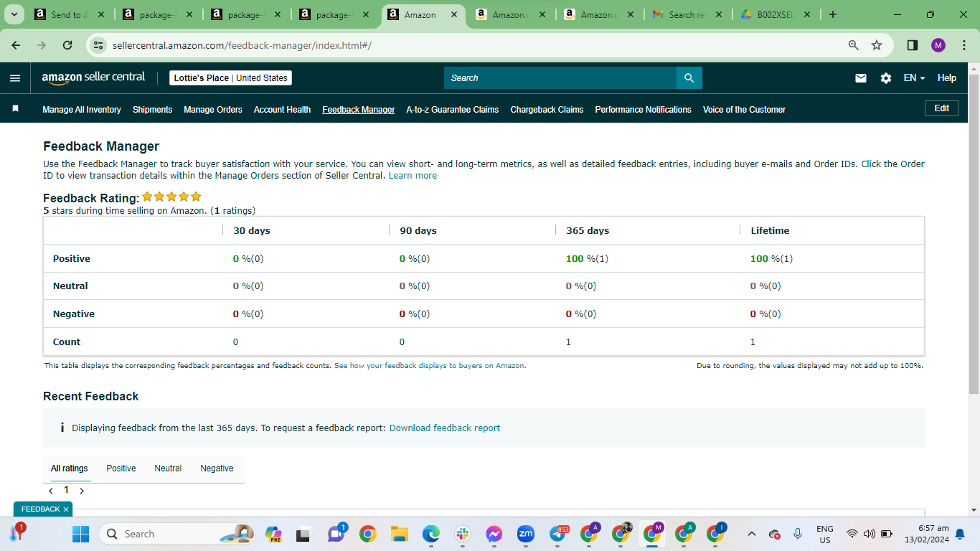Click the microphone icon in system tray
Image resolution: width=980 pixels, height=551 pixels.
tap(797, 534)
